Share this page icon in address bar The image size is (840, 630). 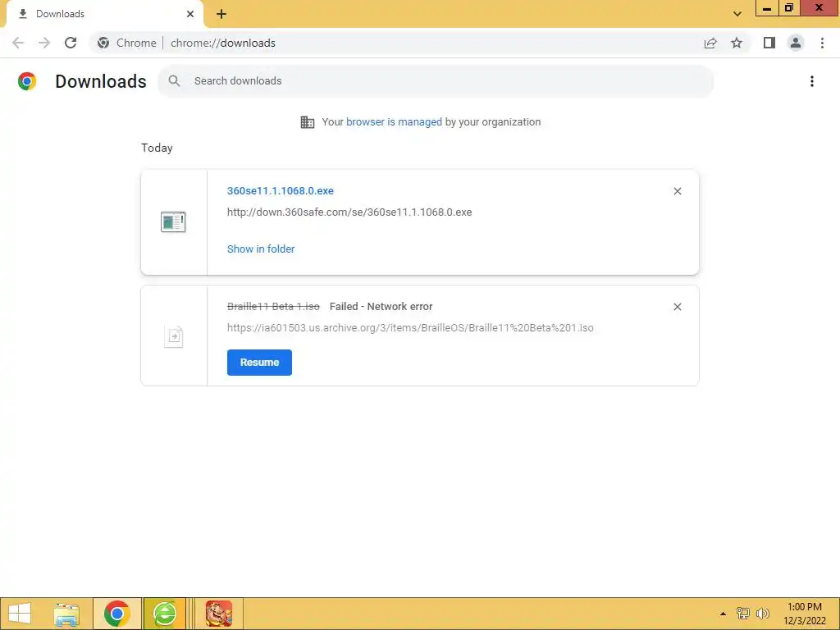pos(710,43)
